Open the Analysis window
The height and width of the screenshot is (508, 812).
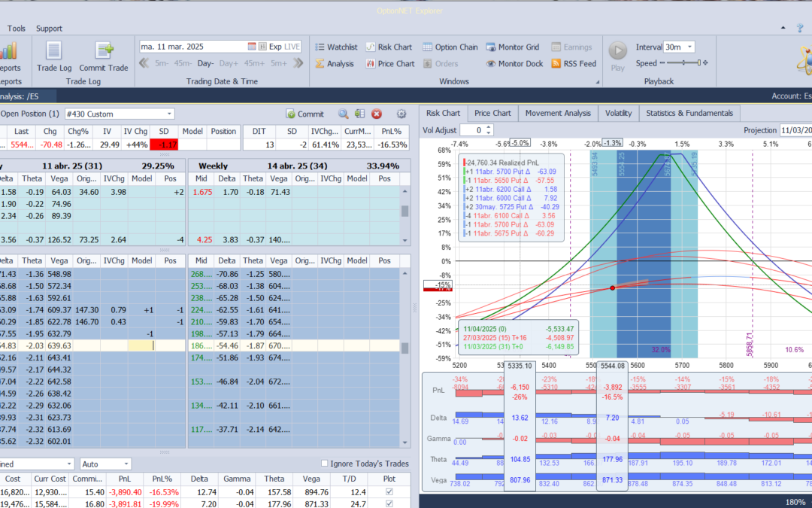tap(335, 64)
